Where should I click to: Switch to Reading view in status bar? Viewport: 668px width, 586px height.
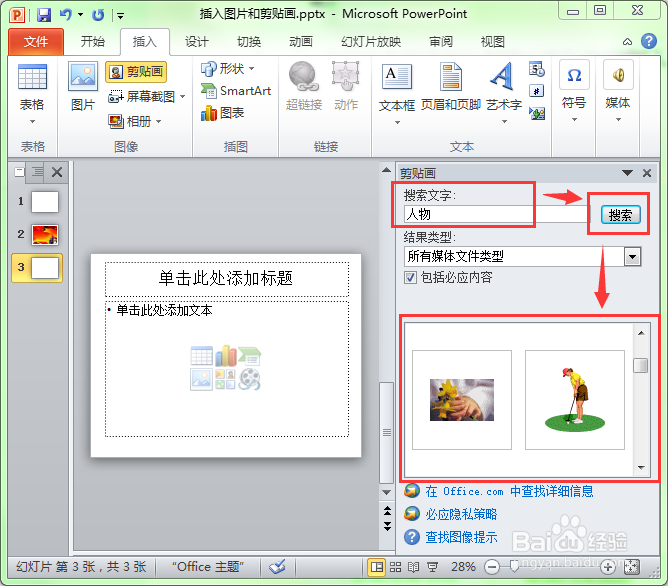pyautogui.click(x=413, y=567)
